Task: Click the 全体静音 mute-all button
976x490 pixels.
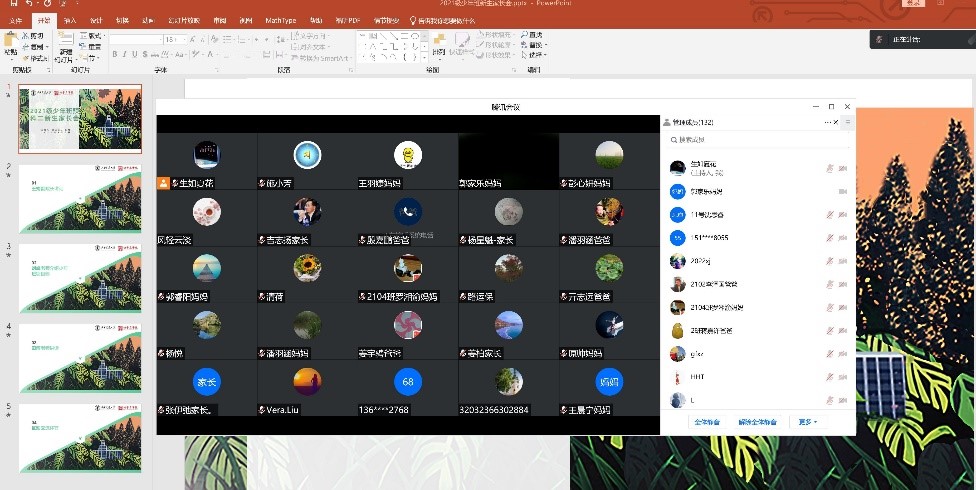Action: 707,422
